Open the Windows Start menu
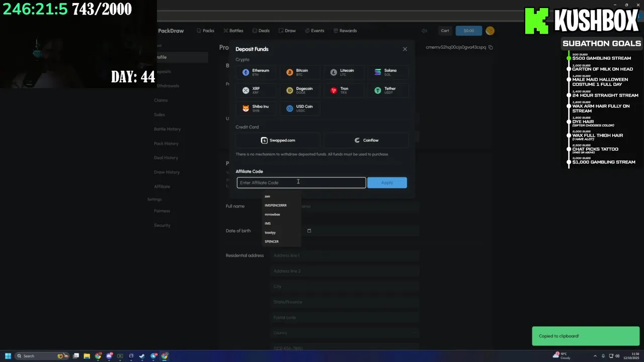Image resolution: width=644 pixels, height=362 pixels. click(x=8, y=356)
